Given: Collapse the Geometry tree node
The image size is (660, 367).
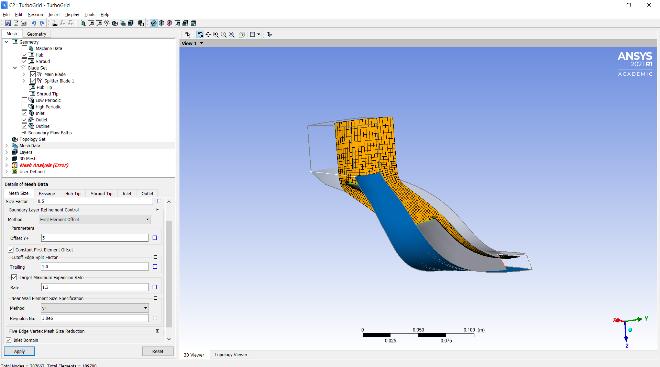Looking at the screenshot, I should point(6,42).
